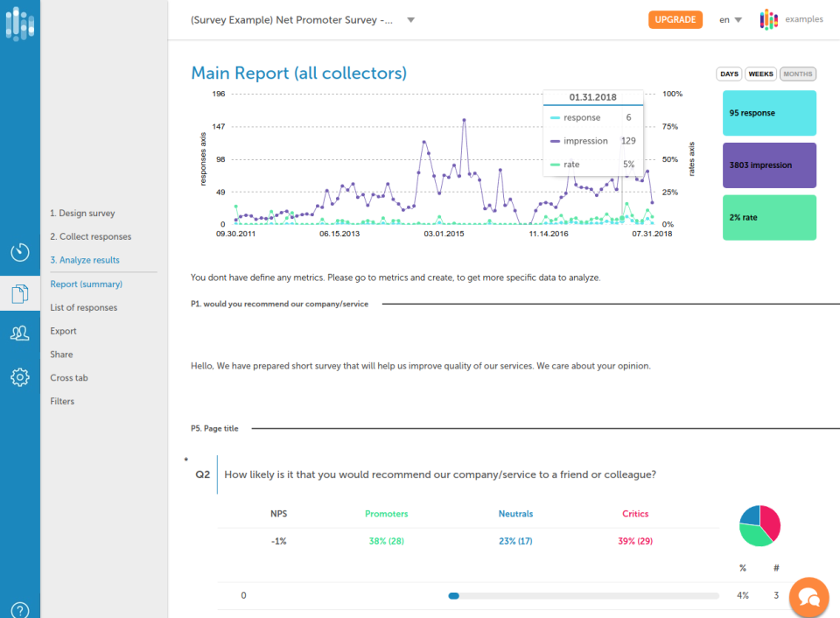
Task: Go to Cross tab section
Action: [69, 378]
